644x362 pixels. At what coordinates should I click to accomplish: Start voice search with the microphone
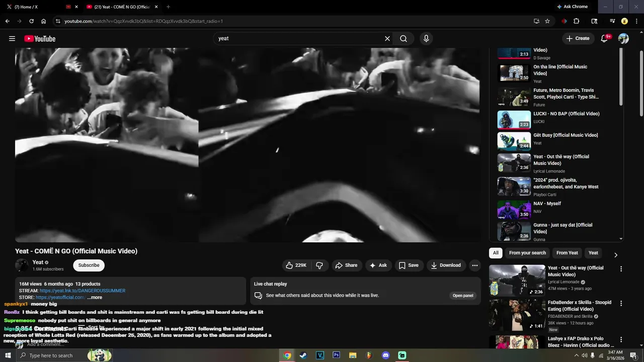click(426, 39)
